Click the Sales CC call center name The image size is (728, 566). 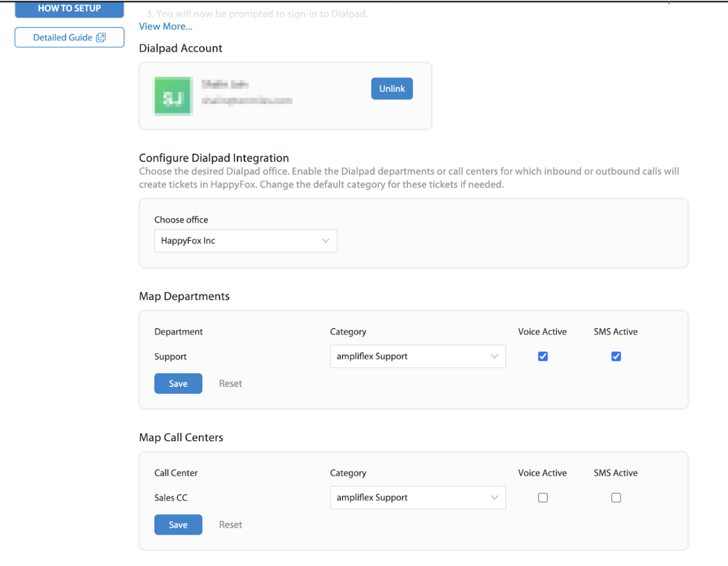coord(171,498)
